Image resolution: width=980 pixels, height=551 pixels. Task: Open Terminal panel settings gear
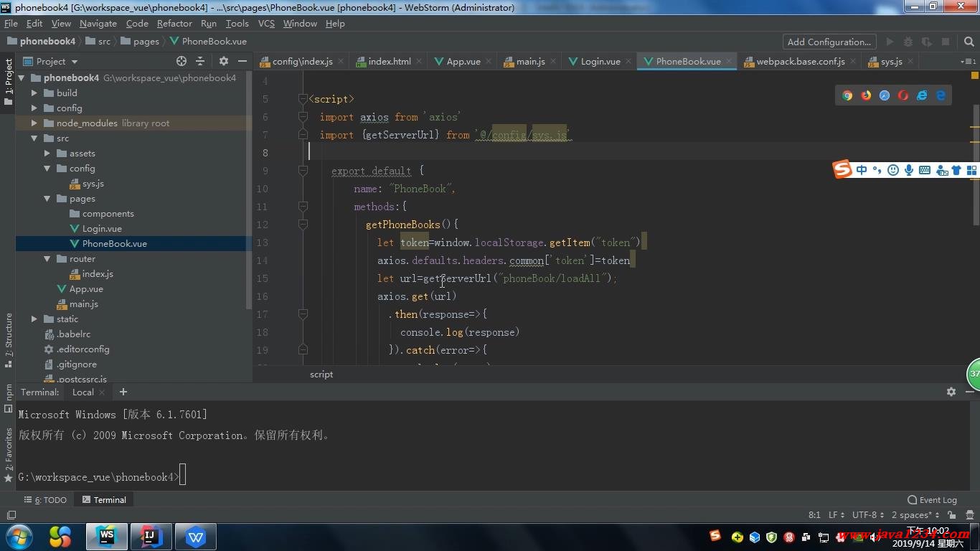coord(951,392)
